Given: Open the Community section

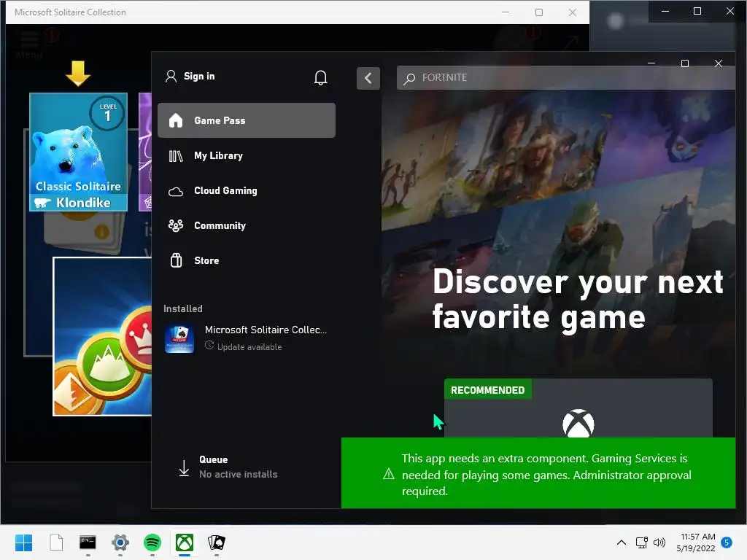Looking at the screenshot, I should (x=247, y=226).
